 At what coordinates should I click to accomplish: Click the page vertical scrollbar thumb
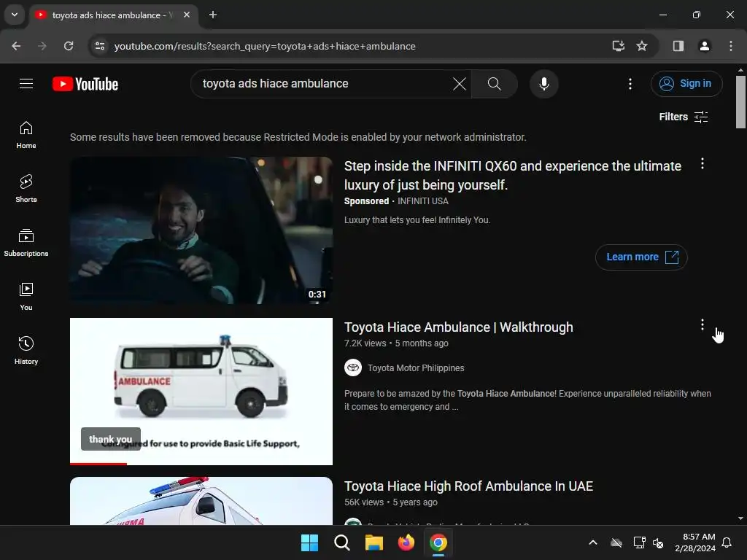[x=740, y=102]
